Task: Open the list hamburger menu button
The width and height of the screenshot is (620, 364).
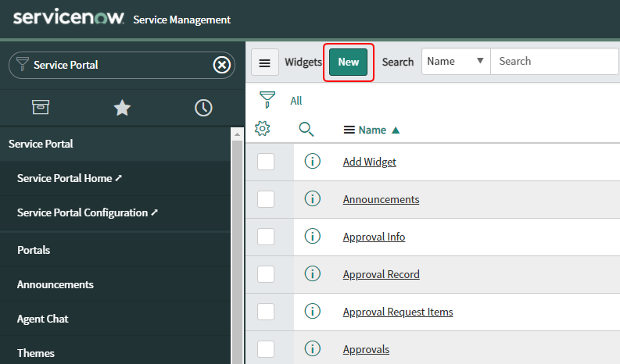Action: click(264, 62)
